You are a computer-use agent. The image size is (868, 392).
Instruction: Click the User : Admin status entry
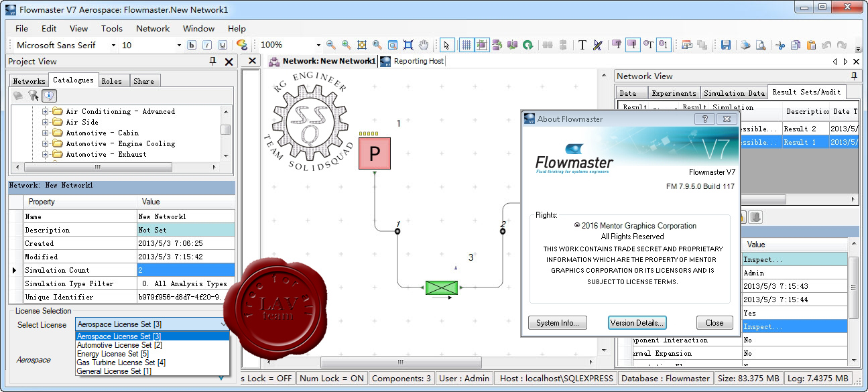tap(464, 378)
